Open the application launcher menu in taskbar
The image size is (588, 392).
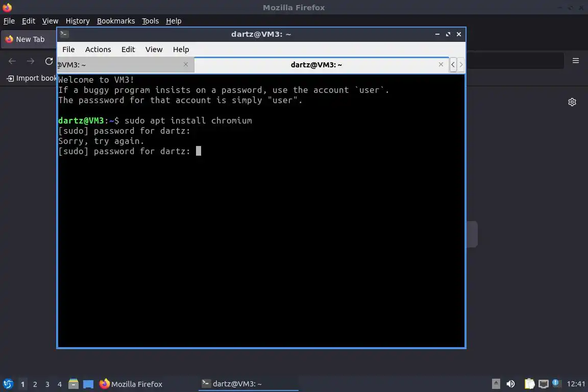pyautogui.click(x=8, y=384)
